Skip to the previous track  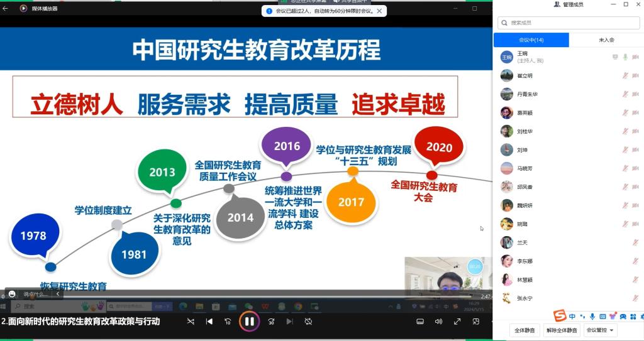pyautogui.click(x=209, y=322)
